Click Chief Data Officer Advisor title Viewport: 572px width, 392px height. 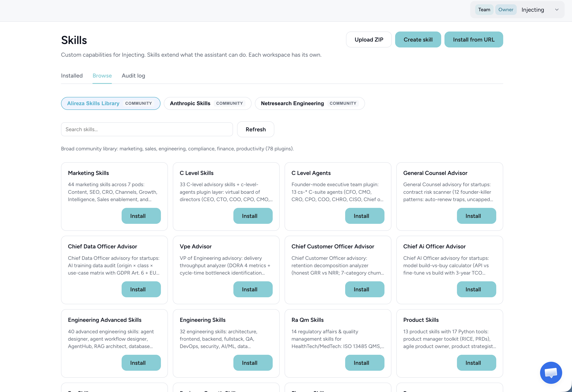(x=102, y=246)
